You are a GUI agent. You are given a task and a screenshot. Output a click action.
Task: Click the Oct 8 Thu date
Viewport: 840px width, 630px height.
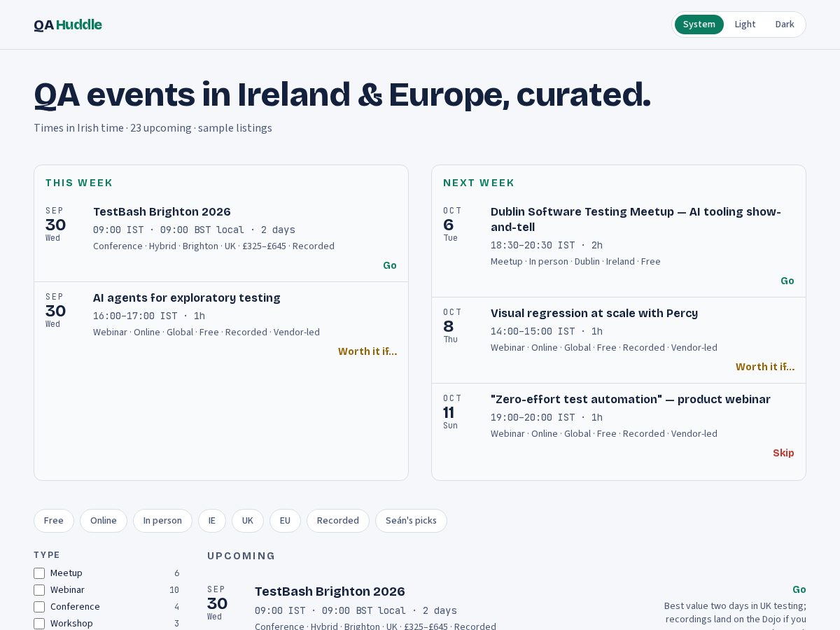click(452, 325)
